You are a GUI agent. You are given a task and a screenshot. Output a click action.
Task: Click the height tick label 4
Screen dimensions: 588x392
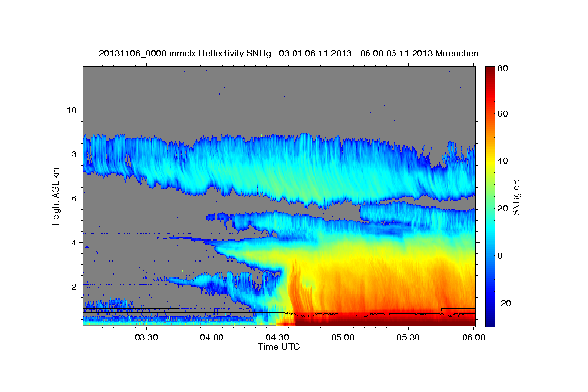pyautogui.click(x=75, y=242)
